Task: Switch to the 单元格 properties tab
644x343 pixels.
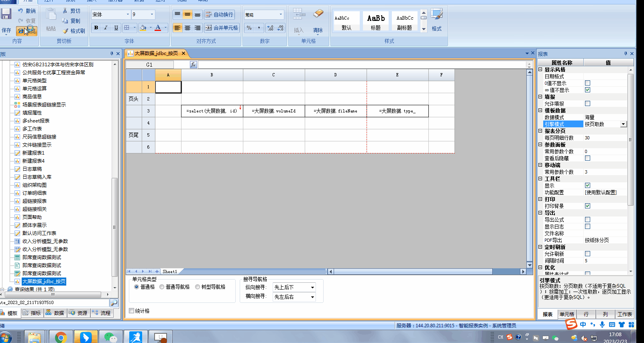Action: point(567,314)
